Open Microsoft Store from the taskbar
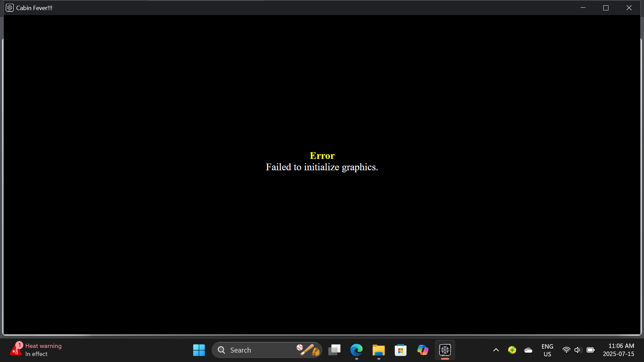This screenshot has height=362, width=644. pos(401,350)
